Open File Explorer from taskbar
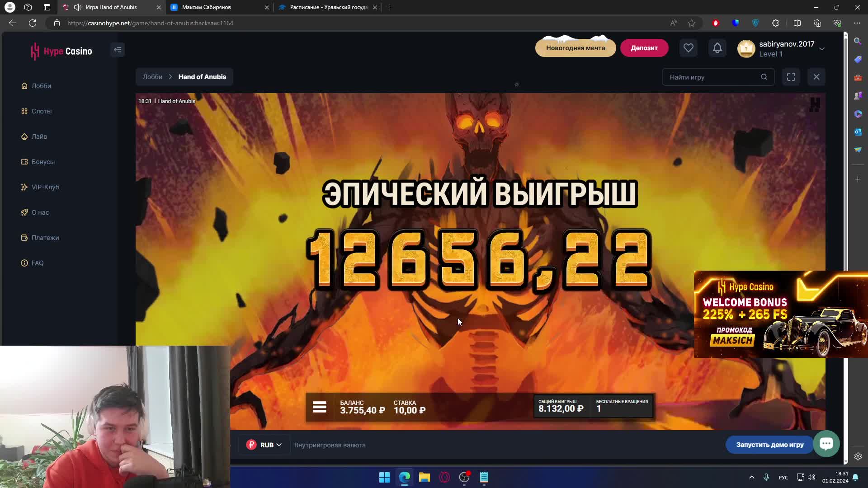 coord(424,477)
